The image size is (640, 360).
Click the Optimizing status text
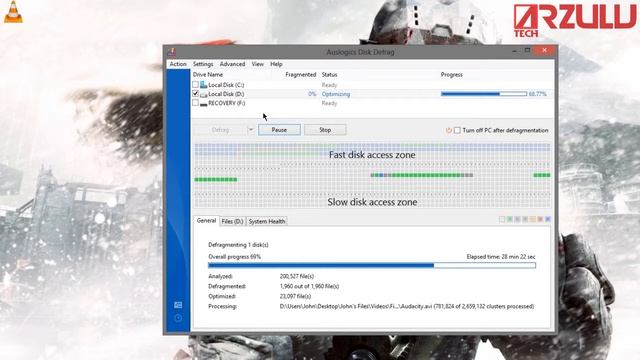[x=336, y=94]
